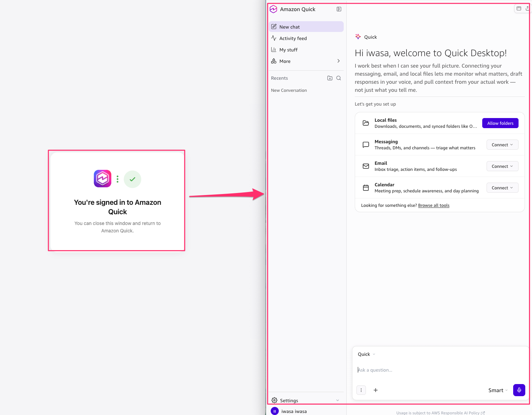Viewport: 532px width, 415px height.
Task: Click Allow folders button
Action: [x=500, y=123]
